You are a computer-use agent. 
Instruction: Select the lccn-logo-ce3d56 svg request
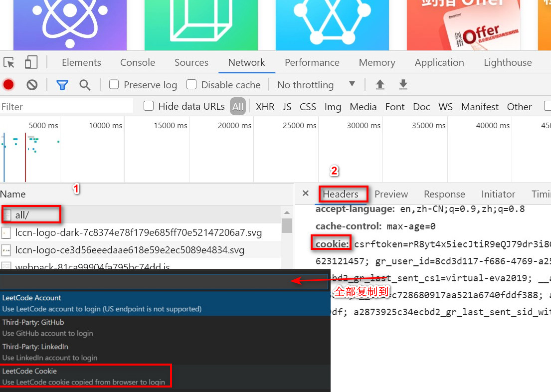click(141, 250)
